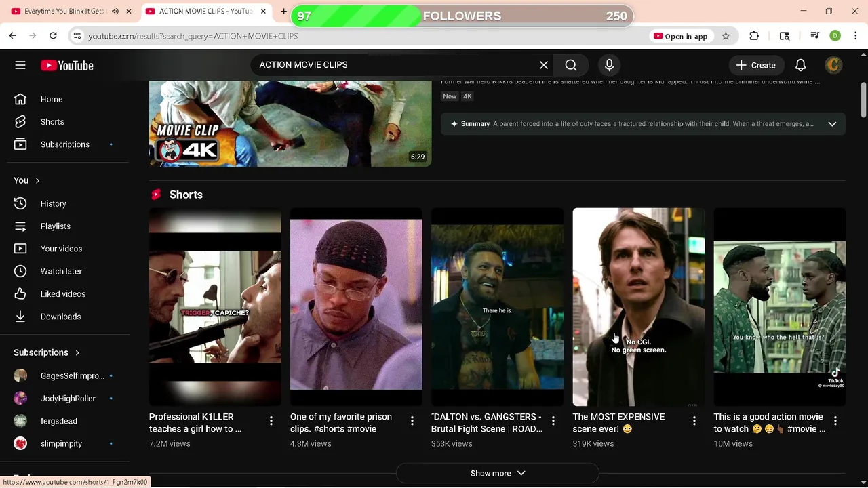Click Show more under Shorts
Screen dimensions: 868x488
coord(497,473)
